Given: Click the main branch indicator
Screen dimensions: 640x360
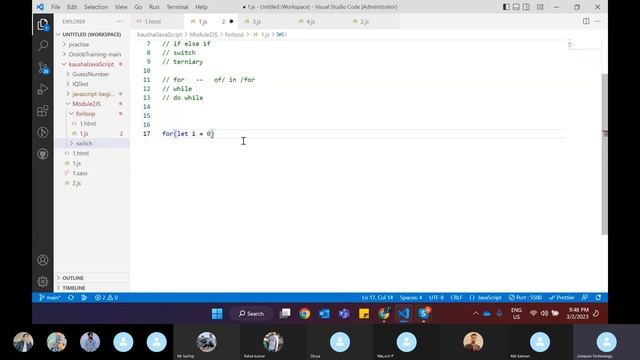Looking at the screenshot, I should [x=49, y=298].
